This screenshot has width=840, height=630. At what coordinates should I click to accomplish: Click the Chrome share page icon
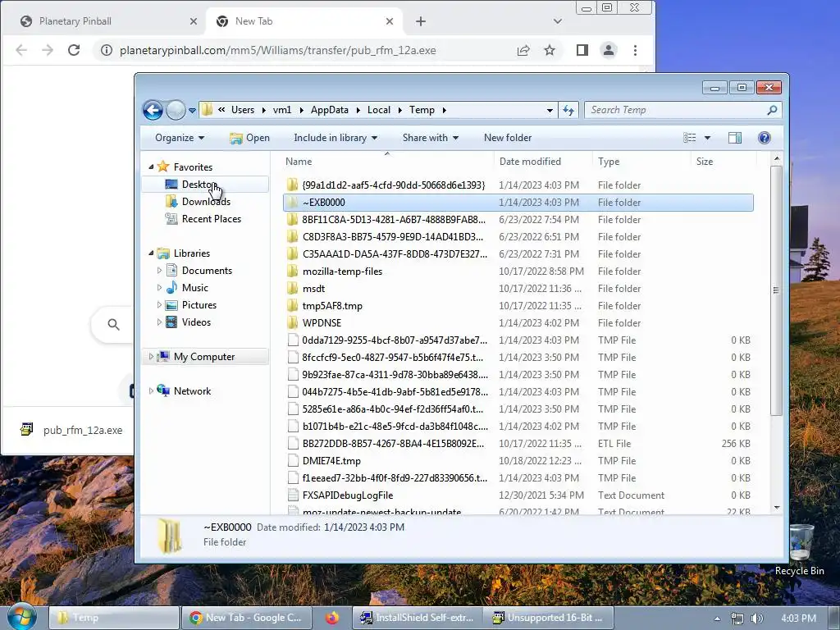tap(523, 50)
